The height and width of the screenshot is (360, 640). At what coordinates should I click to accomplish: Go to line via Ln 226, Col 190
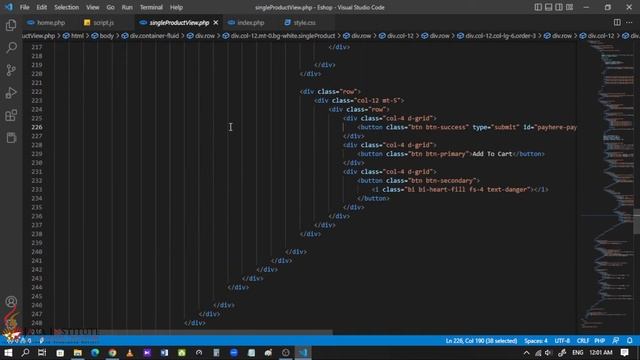point(481,340)
